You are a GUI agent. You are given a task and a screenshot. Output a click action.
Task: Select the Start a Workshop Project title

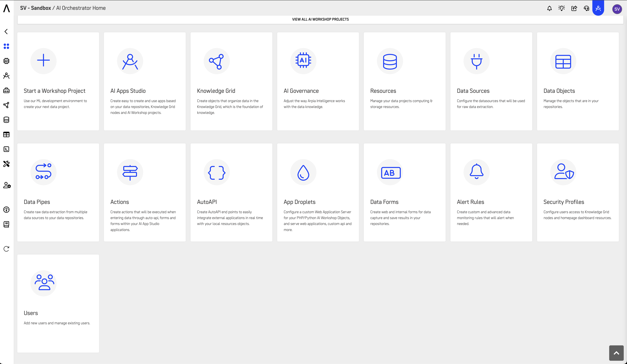(x=54, y=91)
